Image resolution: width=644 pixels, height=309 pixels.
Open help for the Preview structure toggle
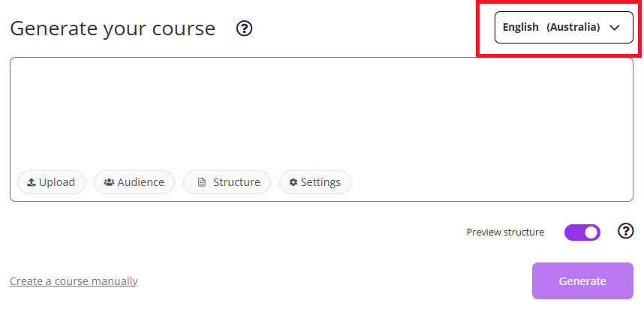tap(625, 231)
